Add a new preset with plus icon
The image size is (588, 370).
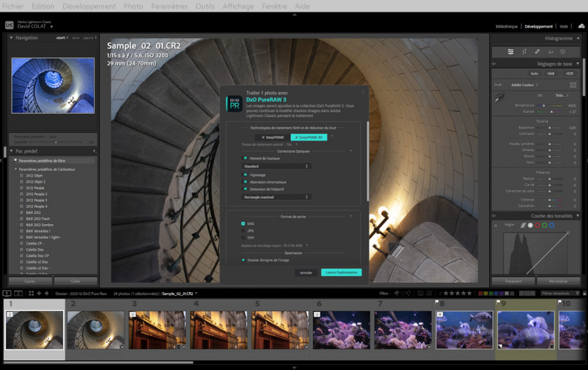(94, 151)
